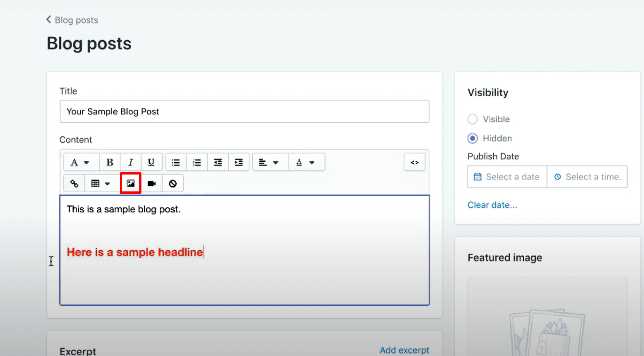Click the Clear date link
The image size is (644, 356).
(x=492, y=205)
